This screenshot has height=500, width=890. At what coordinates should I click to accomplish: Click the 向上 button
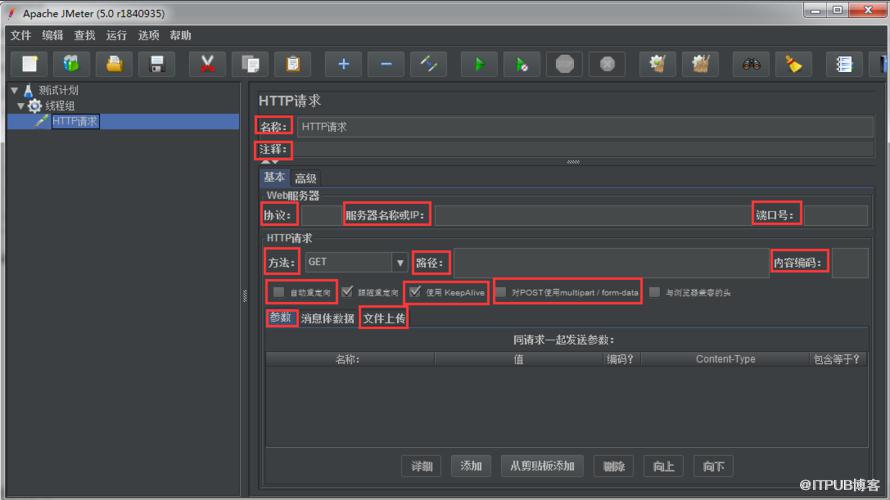(664, 466)
